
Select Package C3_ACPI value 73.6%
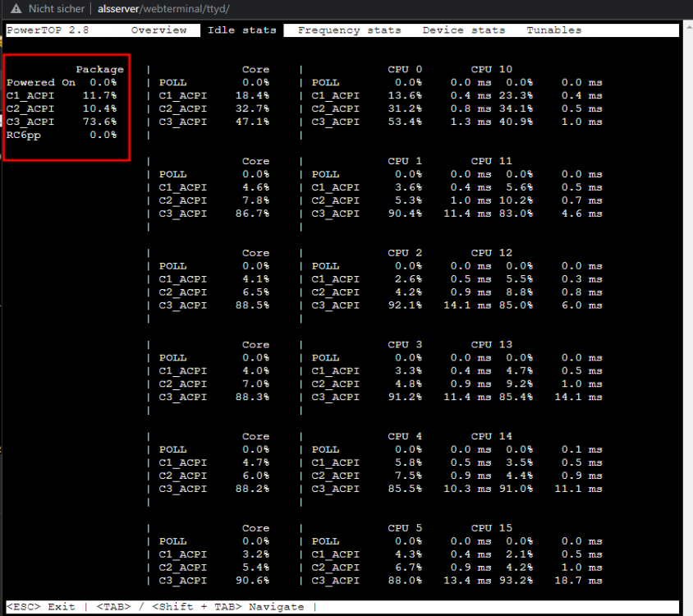99,122
